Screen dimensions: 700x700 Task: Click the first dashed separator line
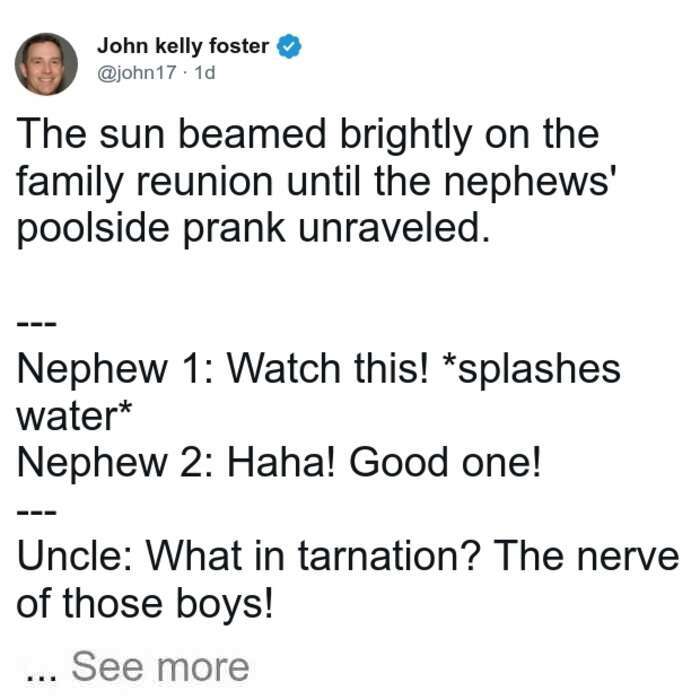(37, 324)
